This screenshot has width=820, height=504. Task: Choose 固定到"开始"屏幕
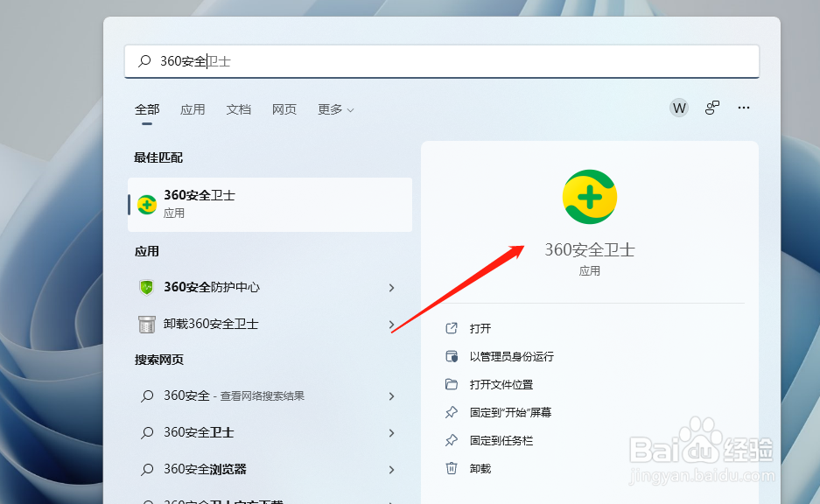pos(510,412)
